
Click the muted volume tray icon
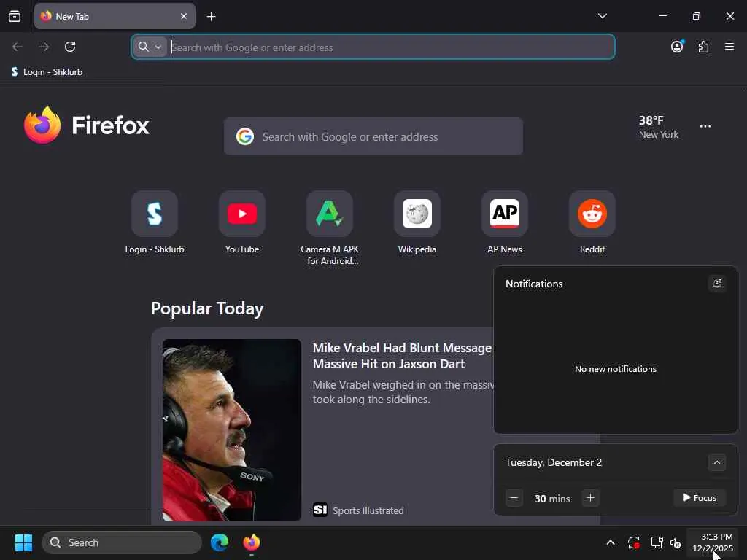(676, 542)
